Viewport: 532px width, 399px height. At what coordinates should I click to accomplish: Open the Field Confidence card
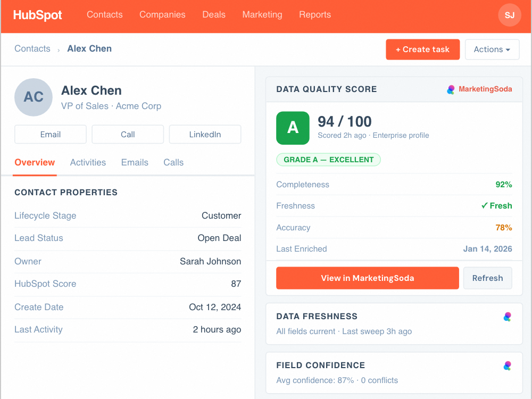pos(394,372)
